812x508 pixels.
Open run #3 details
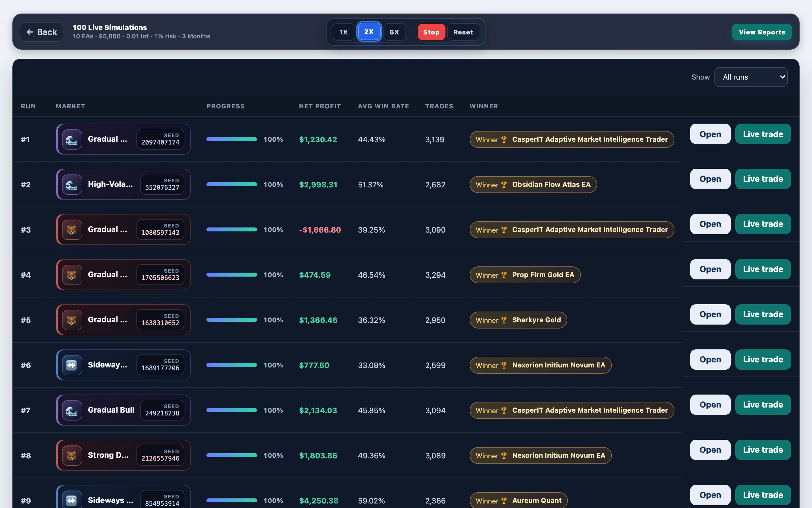(710, 224)
